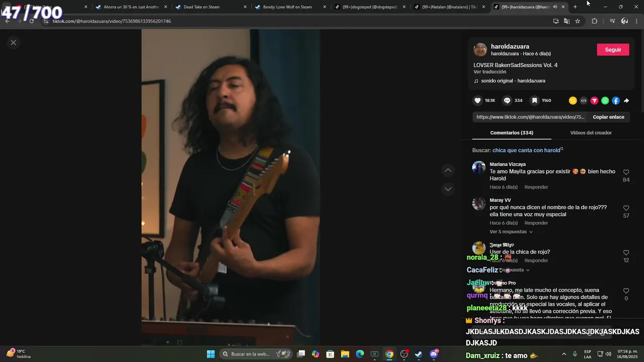Image resolution: width=644 pixels, height=362 pixels.
Task: Click the video link text field
Action: click(530, 117)
